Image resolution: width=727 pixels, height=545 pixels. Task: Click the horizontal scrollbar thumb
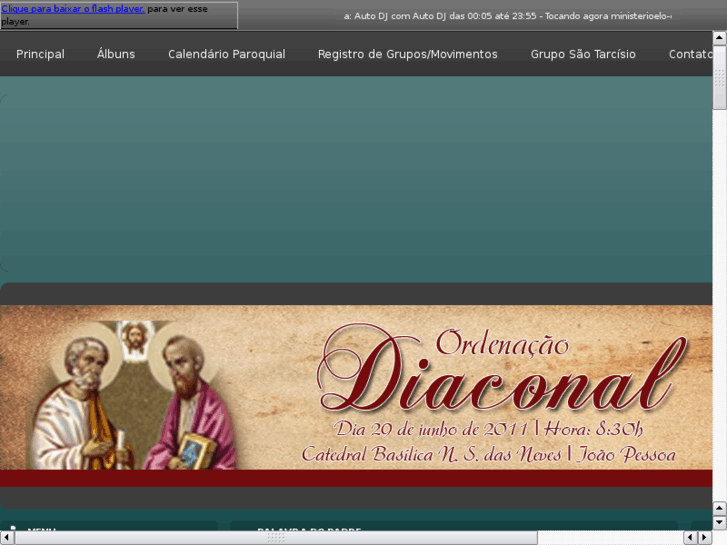tap(276, 538)
